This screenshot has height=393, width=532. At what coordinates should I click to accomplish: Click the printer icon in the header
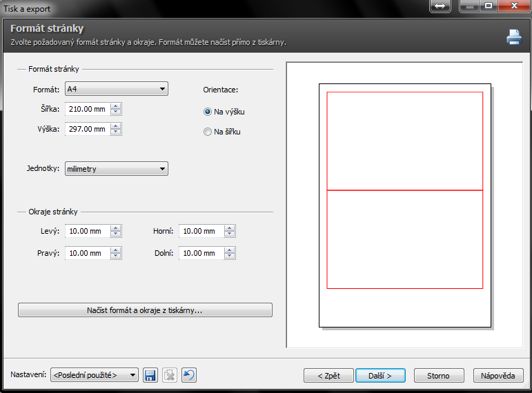click(x=514, y=37)
